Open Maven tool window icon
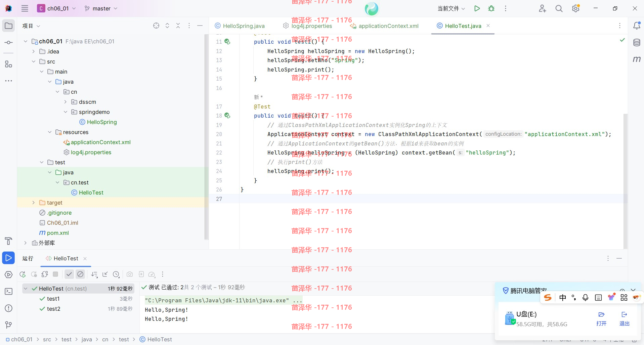Viewport: 644px width, 345px height. 637,59
